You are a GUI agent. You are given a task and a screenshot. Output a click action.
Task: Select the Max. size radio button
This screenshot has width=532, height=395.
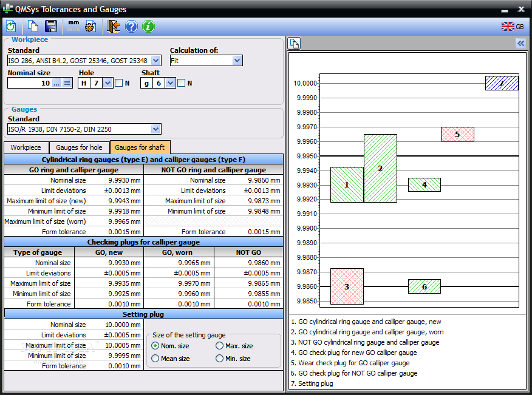coord(219,346)
